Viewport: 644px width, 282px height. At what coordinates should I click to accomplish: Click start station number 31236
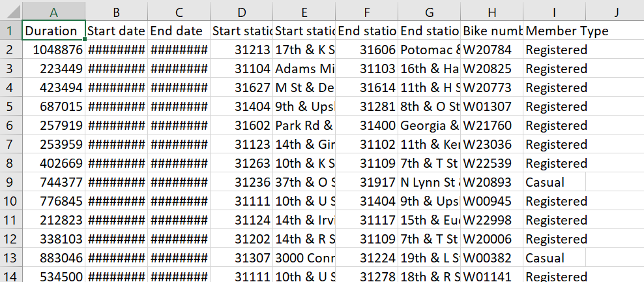coord(242,182)
